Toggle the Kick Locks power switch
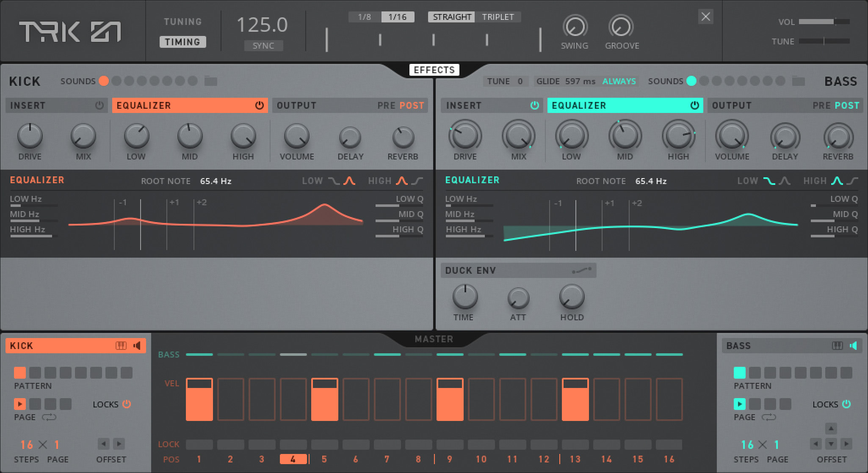 [127, 404]
